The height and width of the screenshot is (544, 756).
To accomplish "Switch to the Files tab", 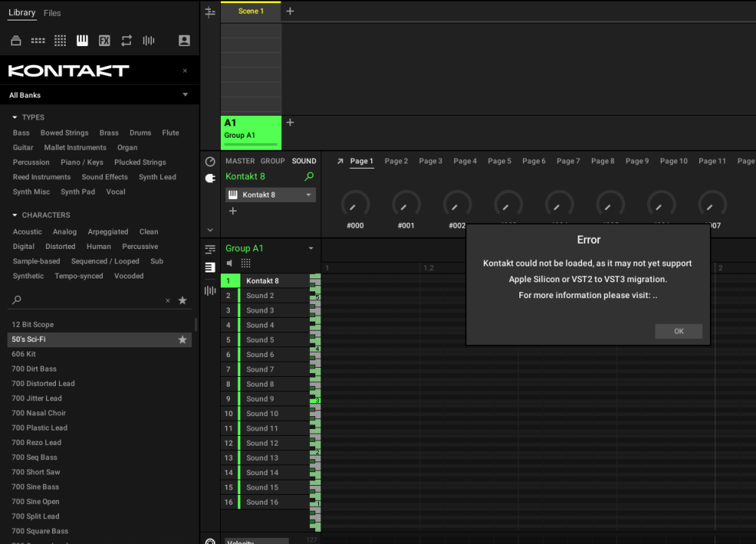I will coord(52,13).
